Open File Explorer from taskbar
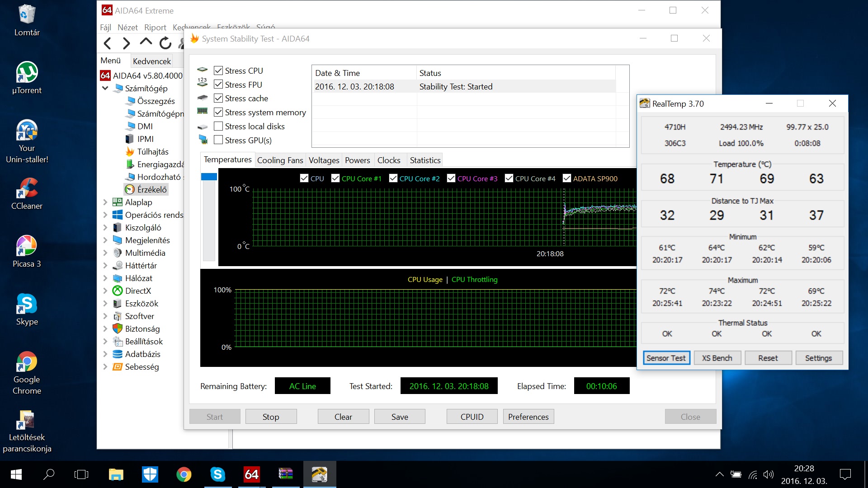Viewport: 868px width, 488px height. click(x=116, y=474)
